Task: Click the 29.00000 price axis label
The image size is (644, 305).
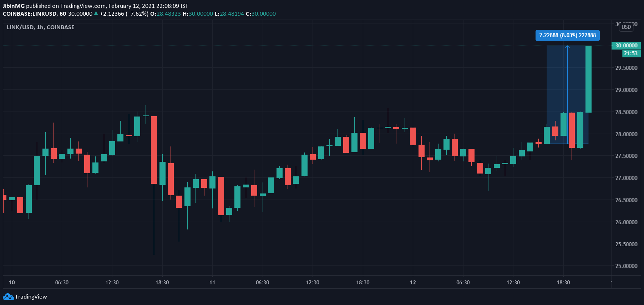Action: tap(626, 90)
